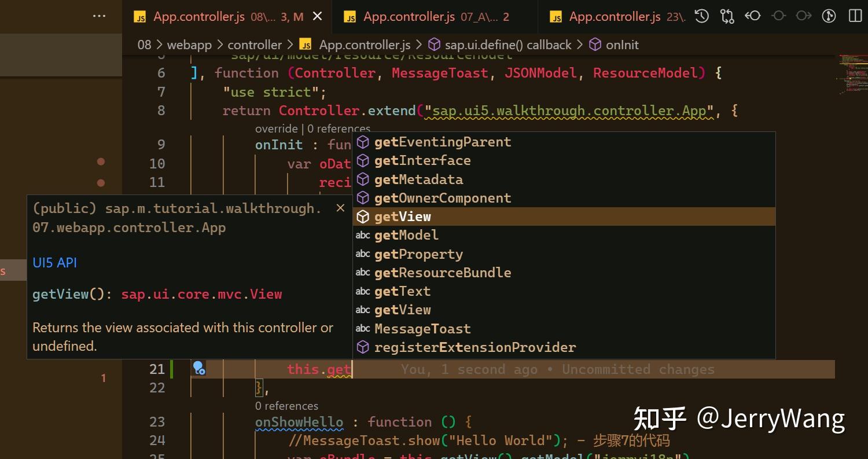Open the file history timeline icon
This screenshot has height=459, width=868.
click(x=701, y=16)
